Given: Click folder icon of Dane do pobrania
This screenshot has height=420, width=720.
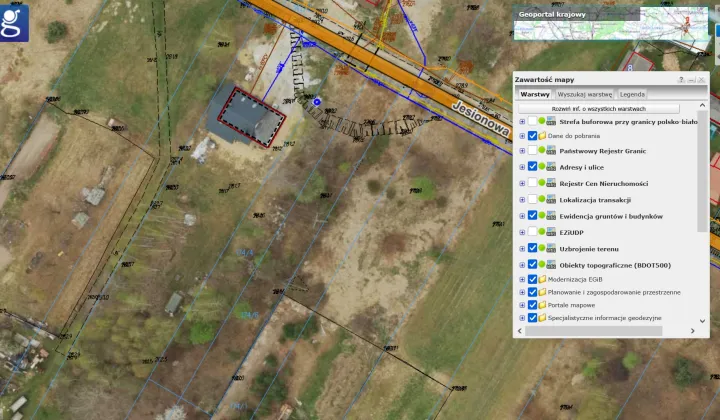Looking at the screenshot, I should coord(542,136).
